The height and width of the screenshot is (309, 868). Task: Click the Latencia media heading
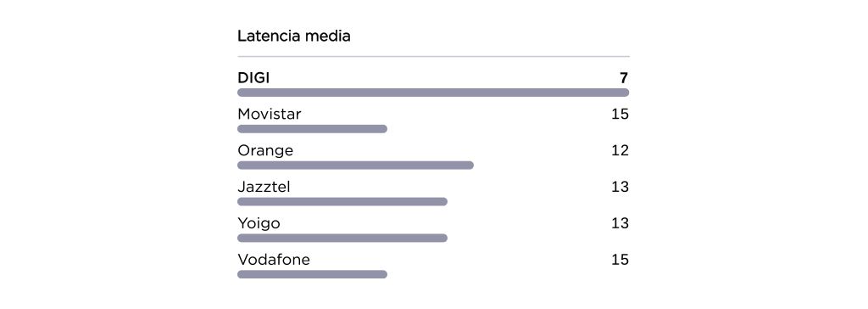(294, 37)
